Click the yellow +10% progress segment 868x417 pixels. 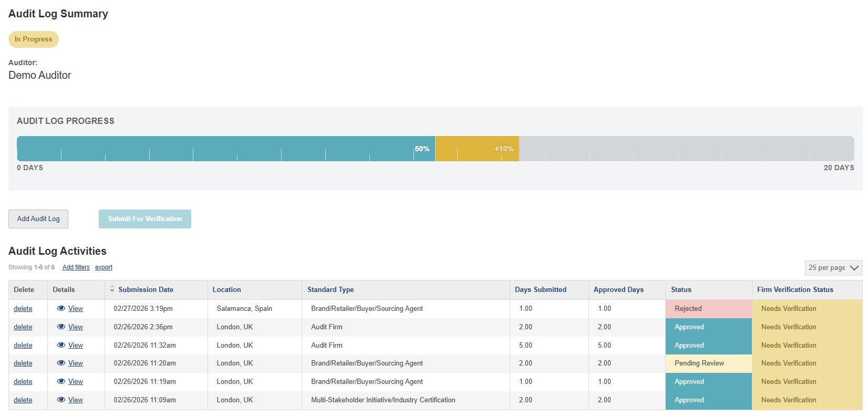477,149
